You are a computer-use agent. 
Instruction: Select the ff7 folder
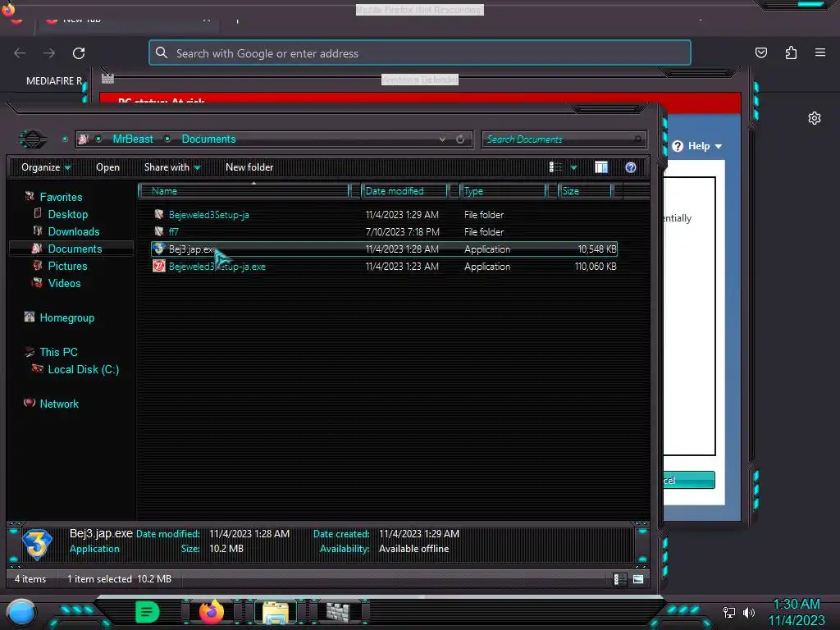[174, 232]
